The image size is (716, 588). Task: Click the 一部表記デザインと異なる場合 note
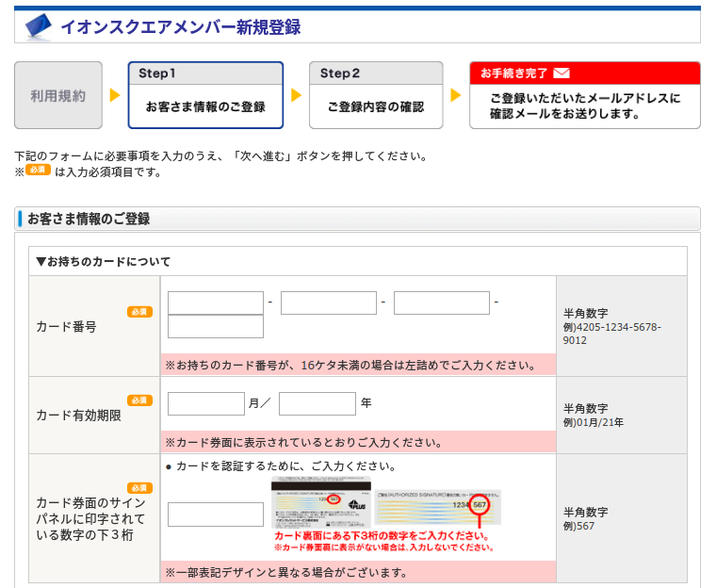285,572
